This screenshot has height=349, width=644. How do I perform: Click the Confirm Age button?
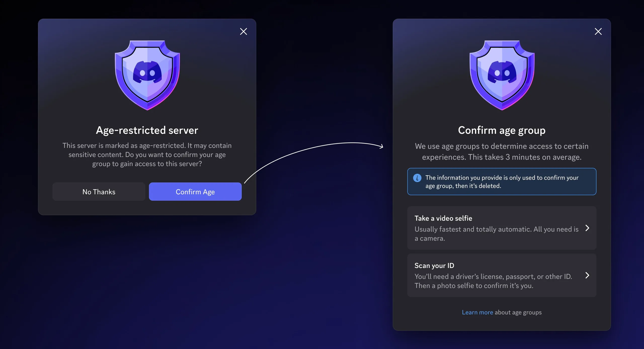[195, 191]
